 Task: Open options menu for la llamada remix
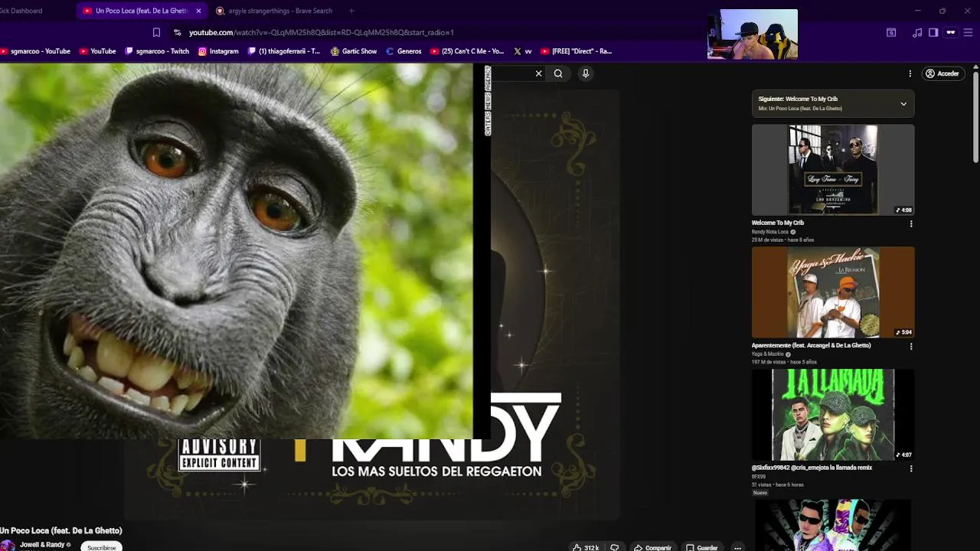pos(911,468)
